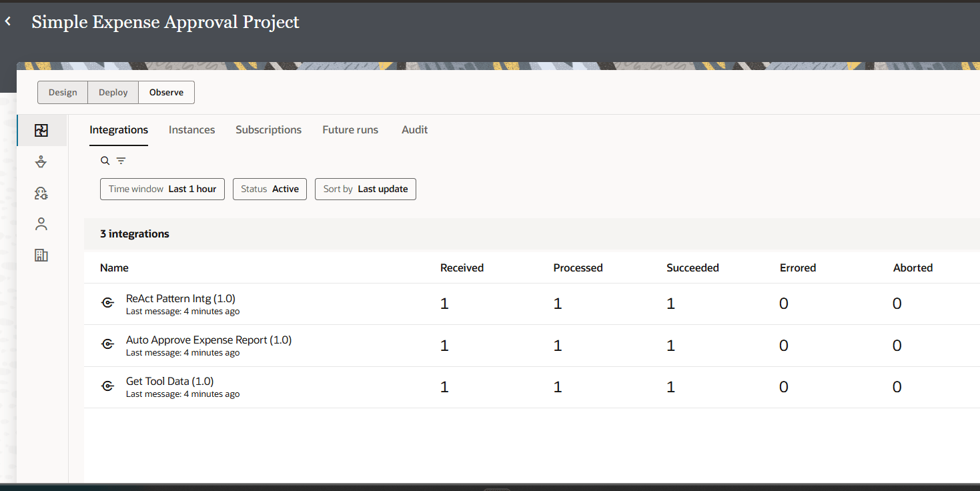
Task: Click the back arrow beside project title
Action: (x=8, y=21)
